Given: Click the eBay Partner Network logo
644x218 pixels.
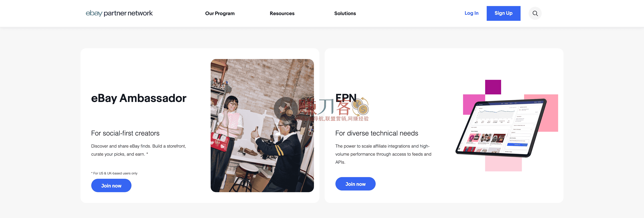Looking at the screenshot, I should click(x=119, y=13).
